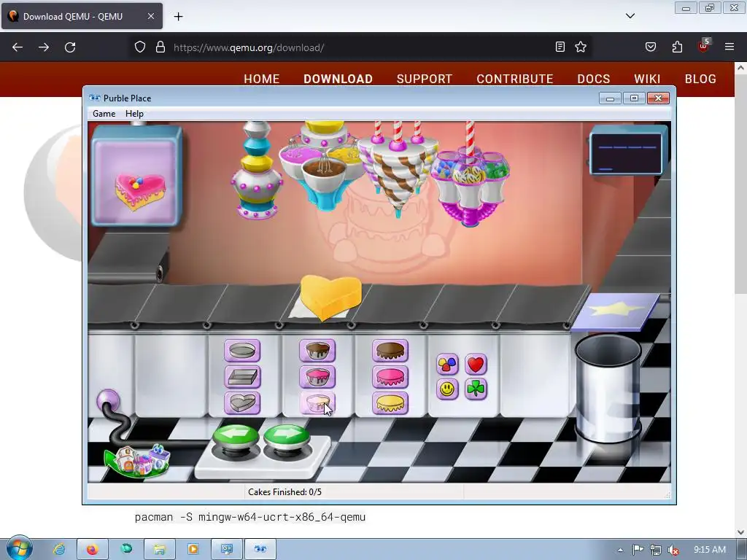Apply pink icing button
This screenshot has width=747, height=560.
[x=390, y=377]
